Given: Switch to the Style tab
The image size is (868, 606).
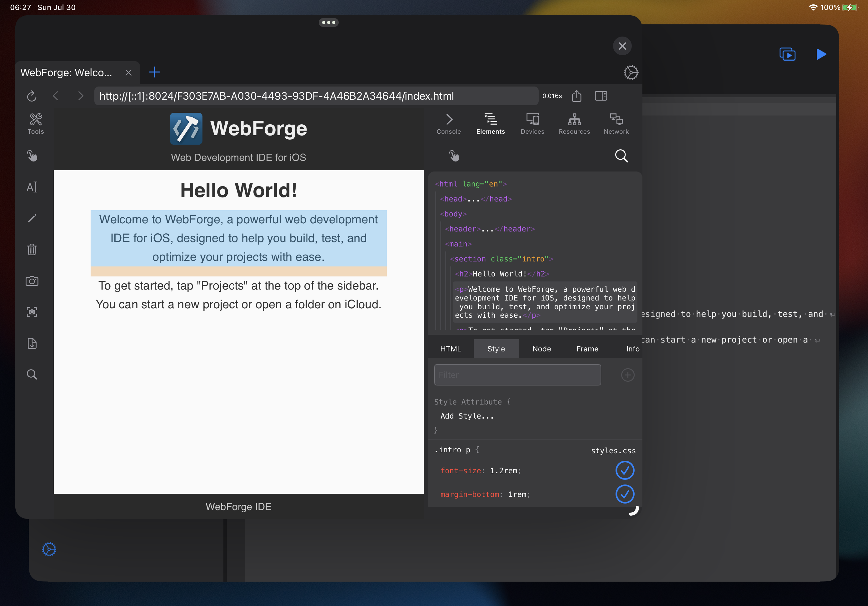Looking at the screenshot, I should (x=495, y=349).
